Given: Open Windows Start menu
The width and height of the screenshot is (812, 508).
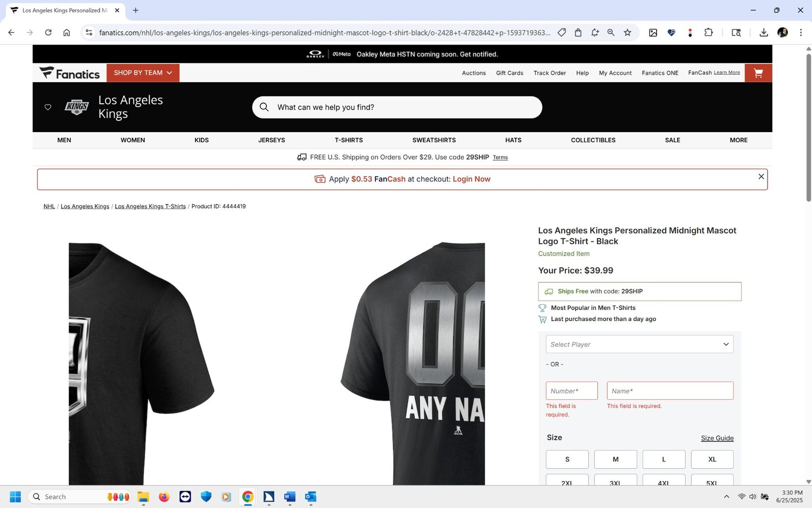Looking at the screenshot, I should pos(15,496).
